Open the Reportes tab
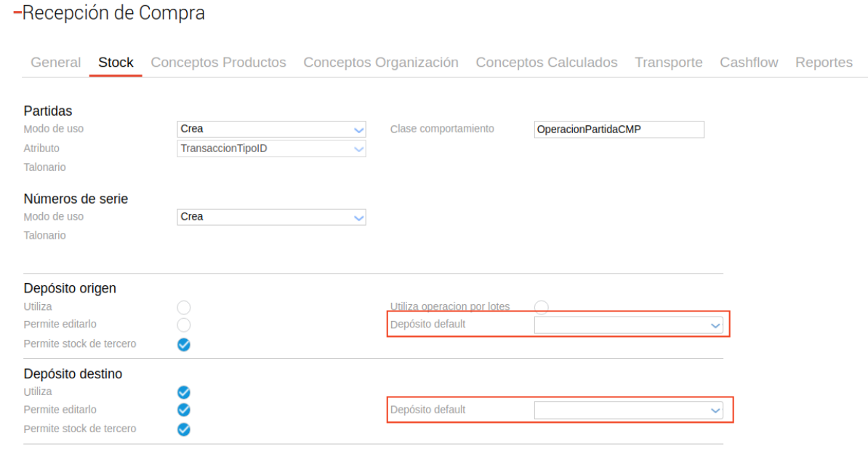 pos(824,63)
